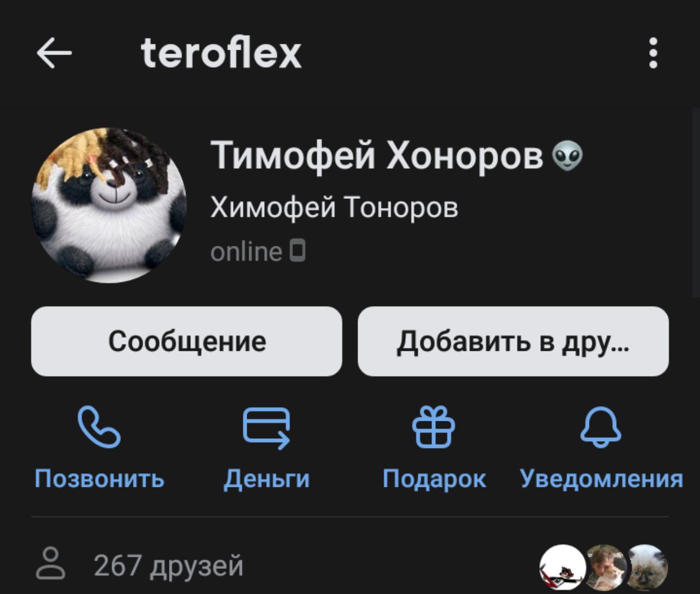Open the panda profile avatar

click(x=109, y=205)
